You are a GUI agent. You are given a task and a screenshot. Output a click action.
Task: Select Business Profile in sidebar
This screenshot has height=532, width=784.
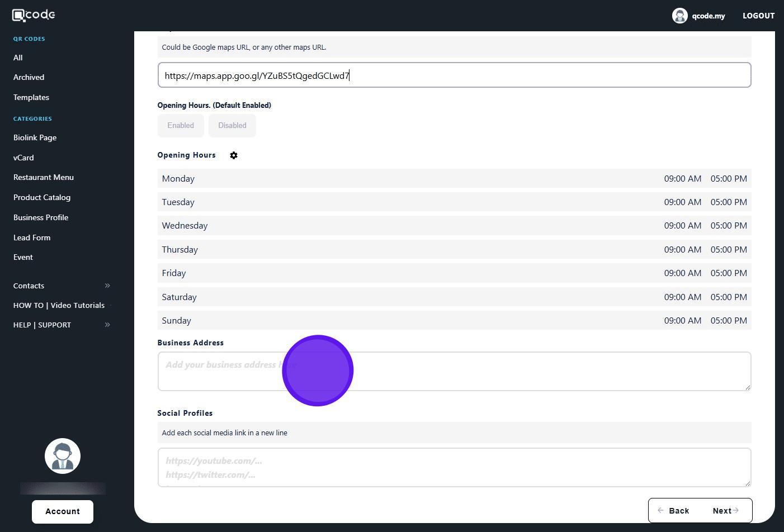tap(41, 217)
